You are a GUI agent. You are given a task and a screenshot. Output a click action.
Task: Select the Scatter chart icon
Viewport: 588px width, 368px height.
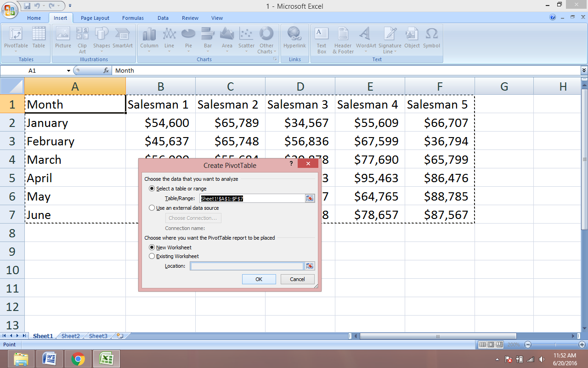246,39
